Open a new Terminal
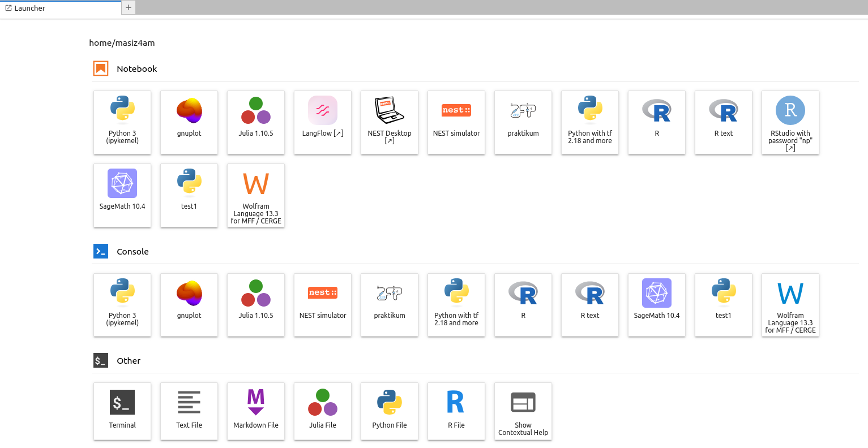The width and height of the screenshot is (868, 448). pyautogui.click(x=122, y=411)
